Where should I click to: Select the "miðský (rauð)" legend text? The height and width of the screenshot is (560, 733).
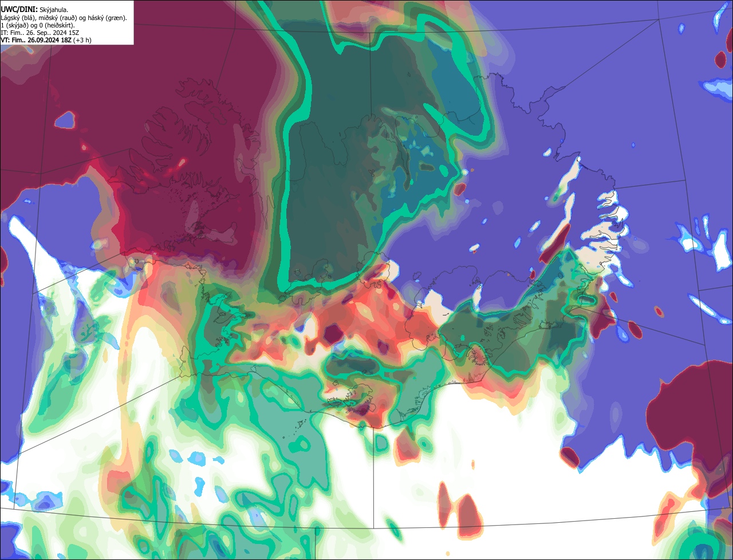(x=57, y=18)
